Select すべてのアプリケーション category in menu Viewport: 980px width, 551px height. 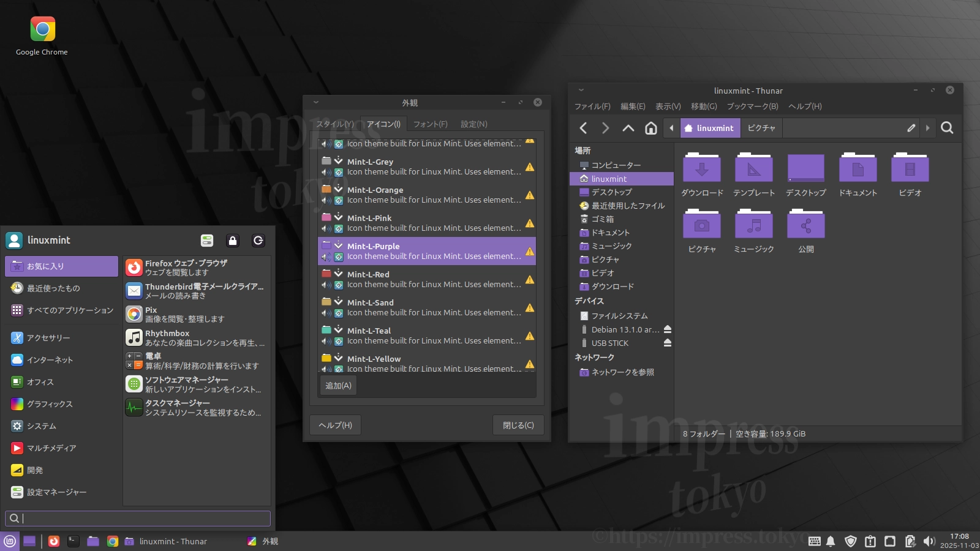[x=61, y=310]
